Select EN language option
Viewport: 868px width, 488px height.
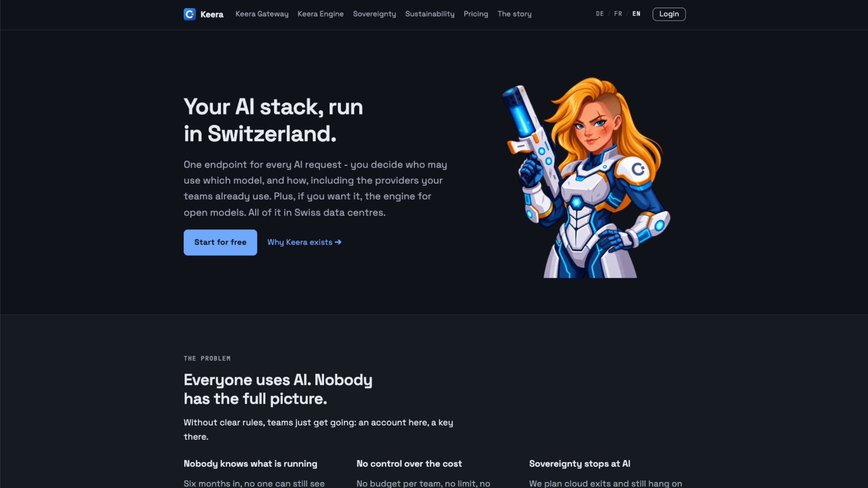click(x=636, y=14)
